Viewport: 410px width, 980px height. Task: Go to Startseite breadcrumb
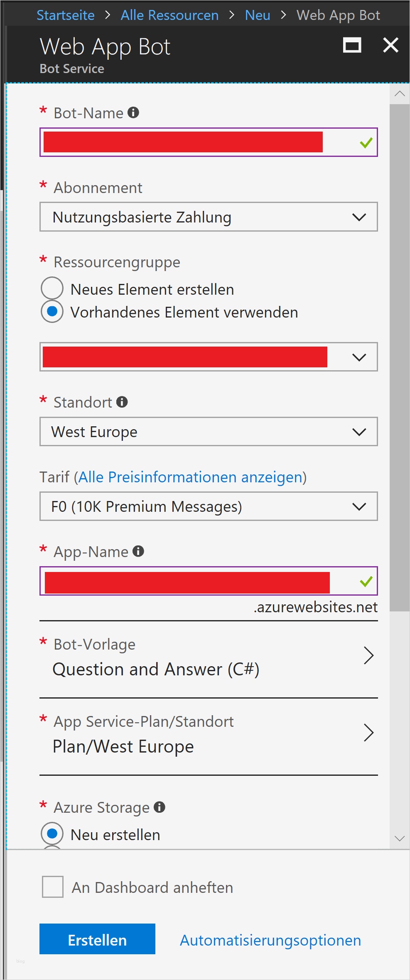pyautogui.click(x=66, y=15)
